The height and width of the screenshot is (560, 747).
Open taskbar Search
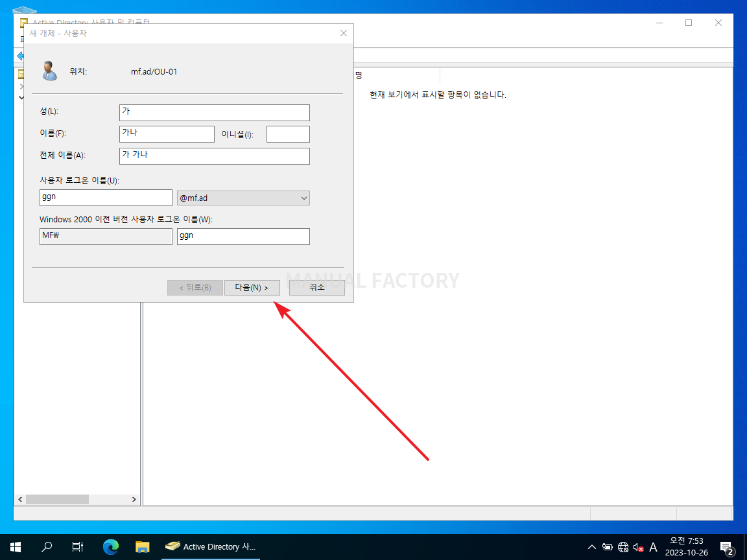tap(47, 546)
